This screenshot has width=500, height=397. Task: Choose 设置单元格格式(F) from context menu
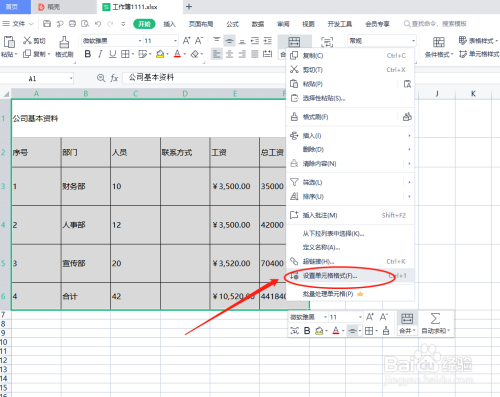pos(350,276)
